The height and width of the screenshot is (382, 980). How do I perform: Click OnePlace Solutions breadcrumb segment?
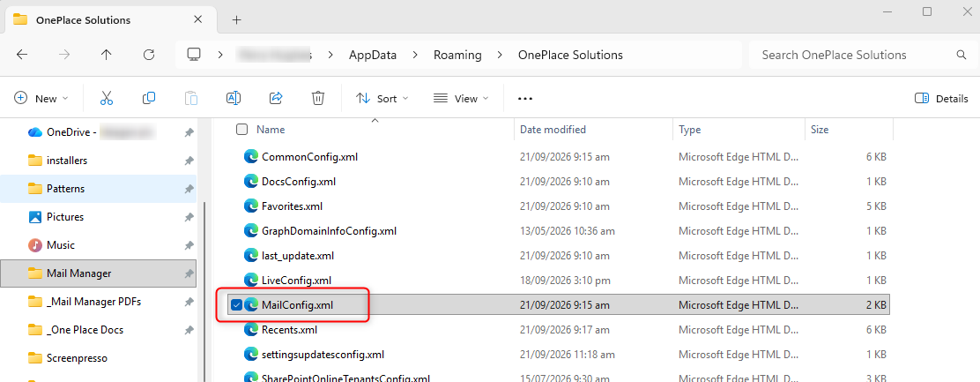coord(570,55)
